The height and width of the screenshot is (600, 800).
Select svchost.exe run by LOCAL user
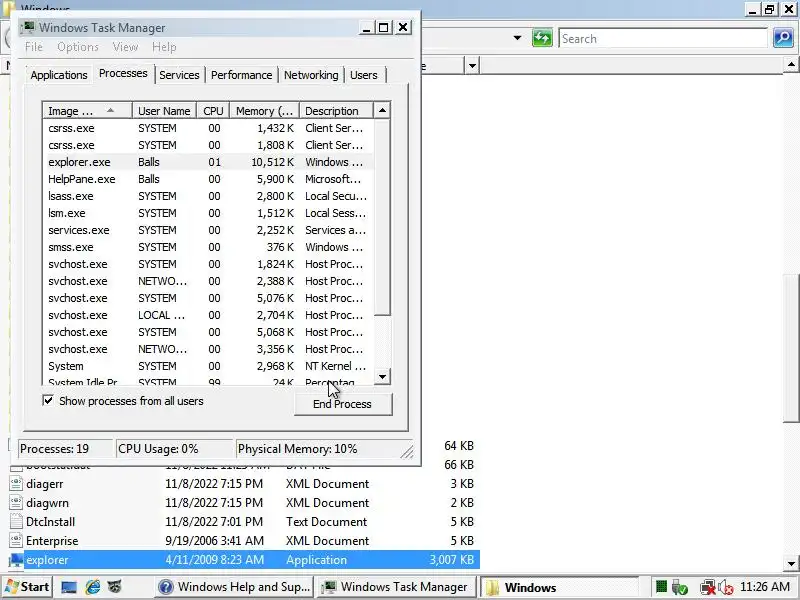[208, 315]
